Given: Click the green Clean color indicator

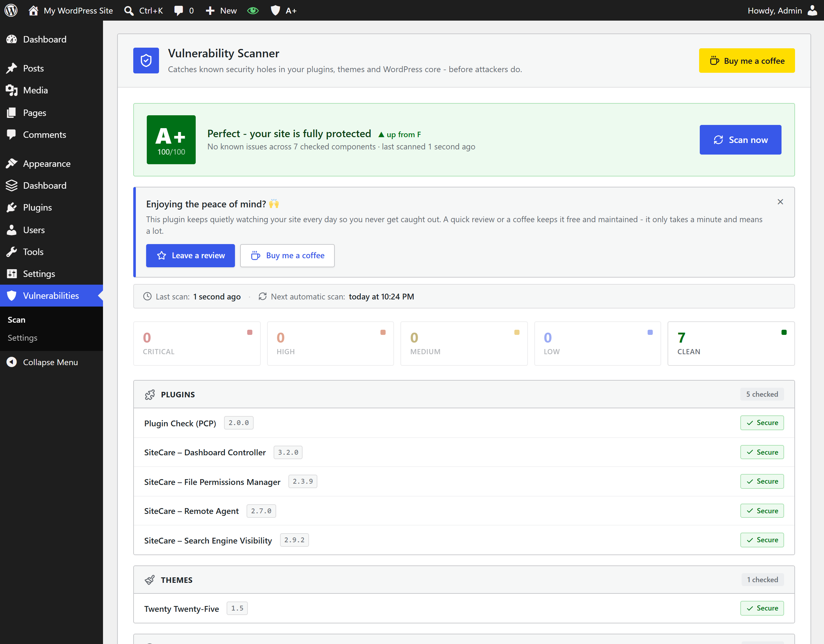Looking at the screenshot, I should (784, 332).
